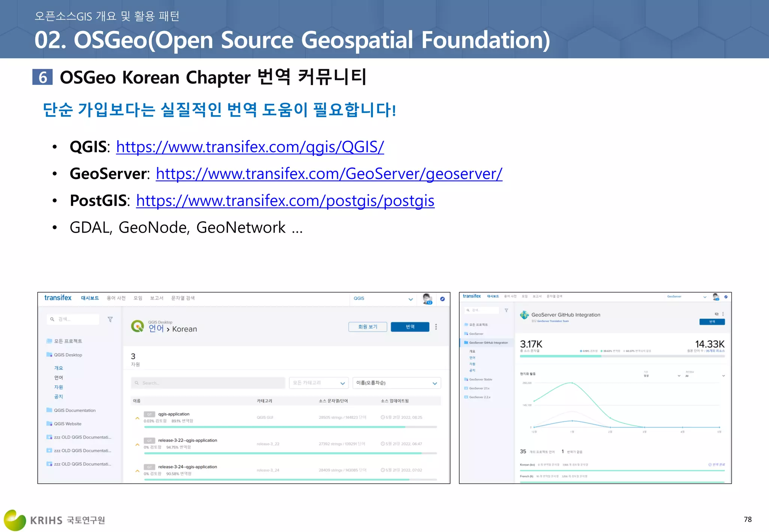769x532 pixels.
Task: Click the 모든 프로젝트 folder icon in QGIS sidebar
Action: pos(49,341)
